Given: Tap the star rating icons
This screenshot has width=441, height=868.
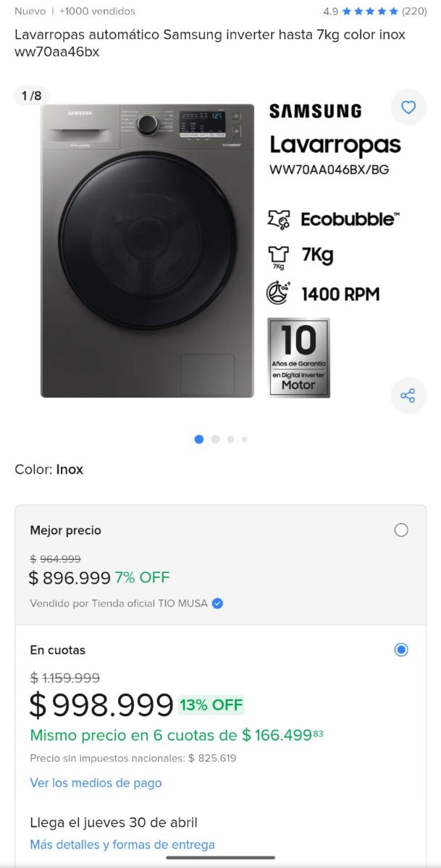Looking at the screenshot, I should [370, 12].
